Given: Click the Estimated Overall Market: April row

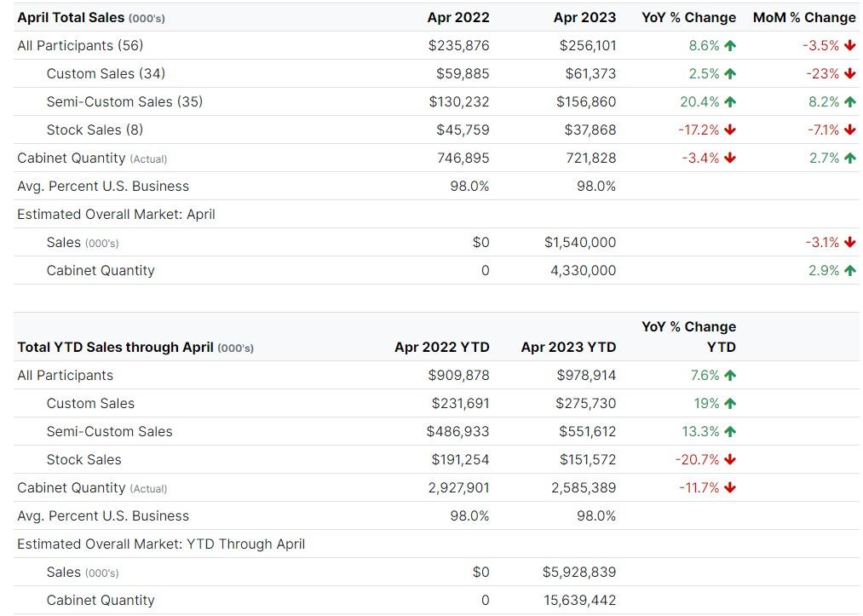Looking at the screenshot, I should click(116, 215).
